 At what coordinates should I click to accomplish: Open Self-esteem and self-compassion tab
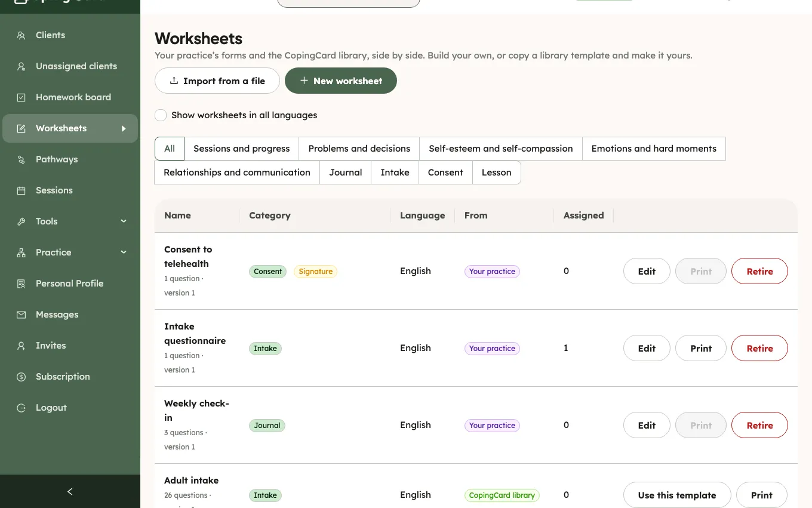501,149
